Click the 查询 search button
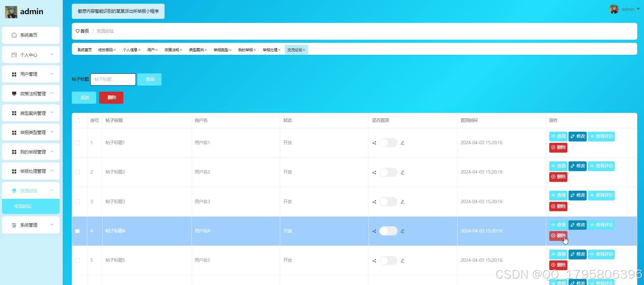 pyautogui.click(x=149, y=80)
